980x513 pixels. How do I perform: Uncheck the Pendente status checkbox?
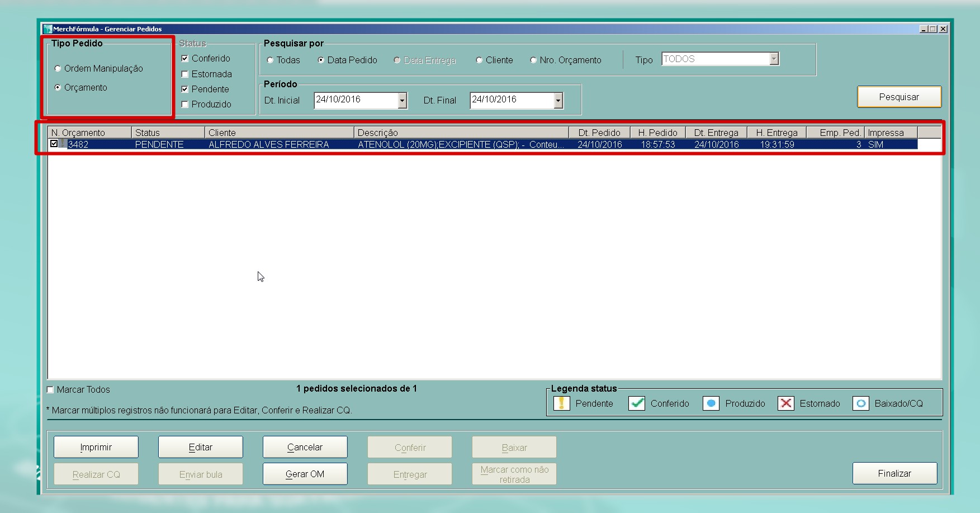[185, 89]
